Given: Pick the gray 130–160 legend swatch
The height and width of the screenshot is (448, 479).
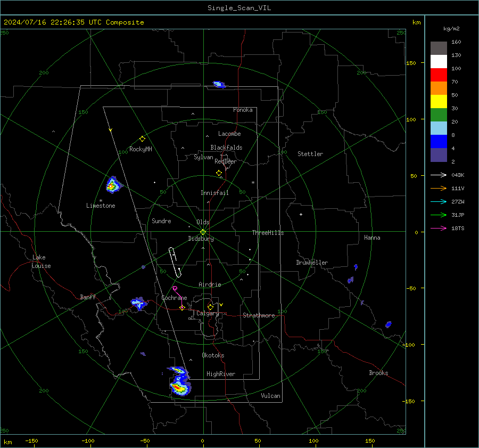Looking at the screenshot, I should 439,48.
